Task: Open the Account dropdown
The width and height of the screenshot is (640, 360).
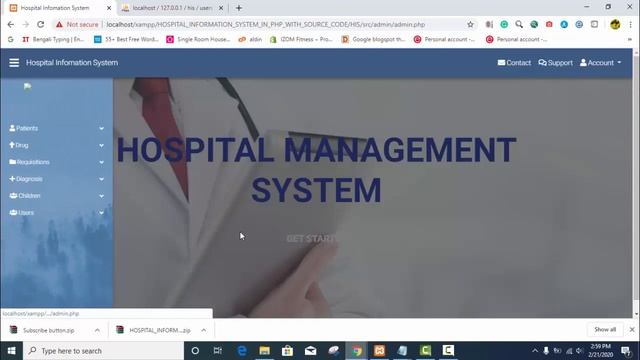Action: (600, 62)
